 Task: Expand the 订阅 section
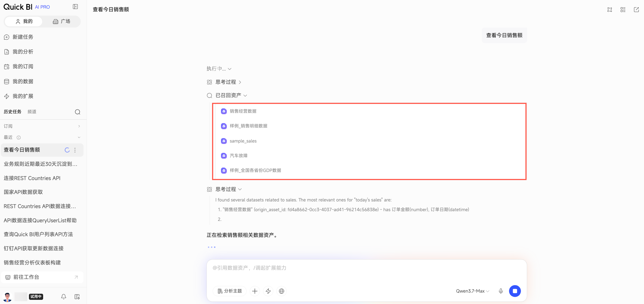coord(42,126)
